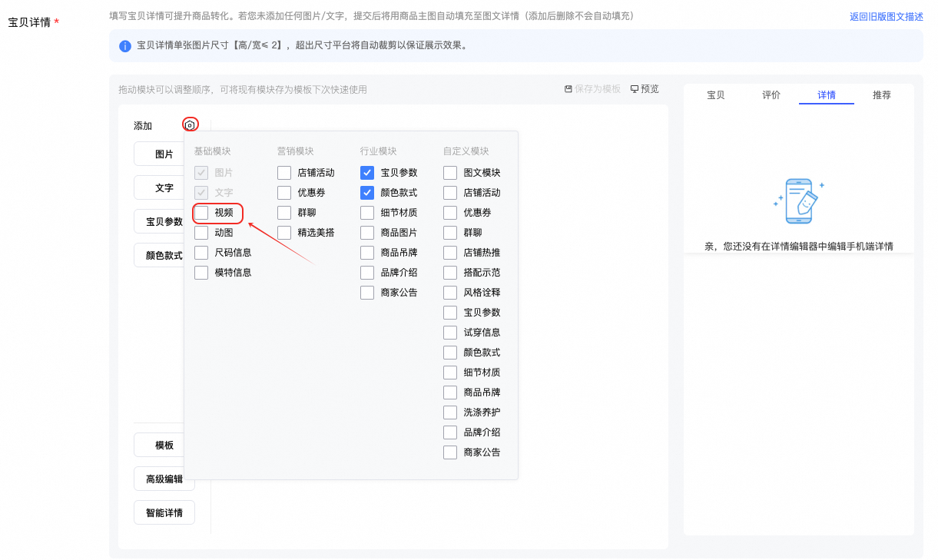Click the 自定义模块 column heading
The image size is (938, 560).
coord(466,151)
